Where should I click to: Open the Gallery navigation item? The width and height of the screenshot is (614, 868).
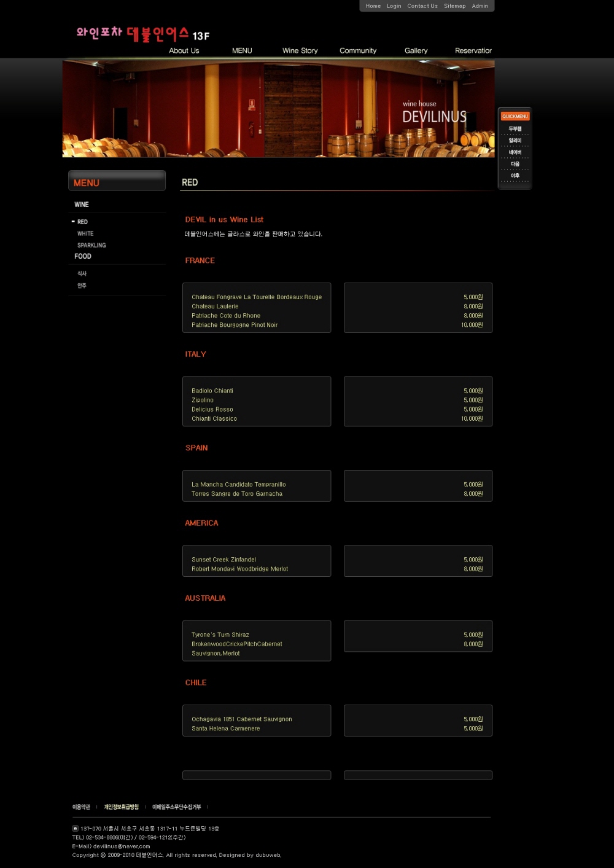click(416, 51)
